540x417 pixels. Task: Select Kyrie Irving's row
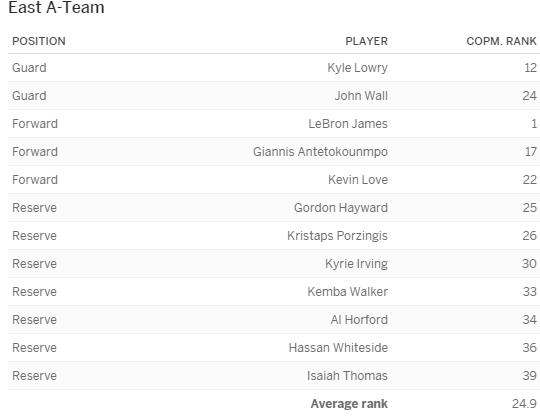(x=274, y=264)
